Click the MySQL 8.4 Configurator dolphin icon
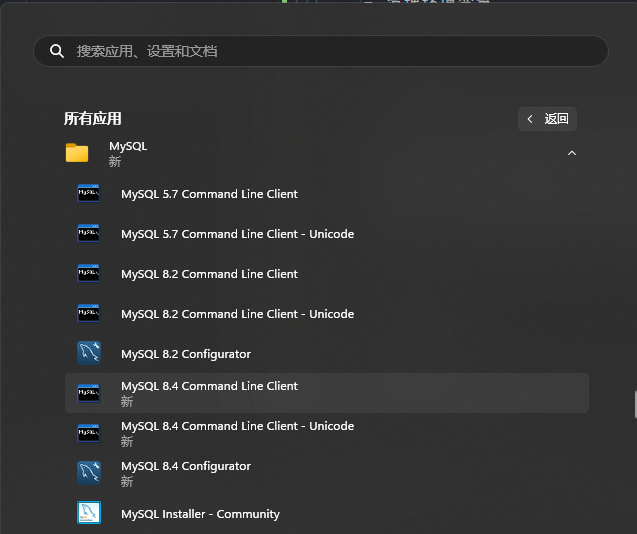637x534 pixels. pyautogui.click(x=89, y=473)
